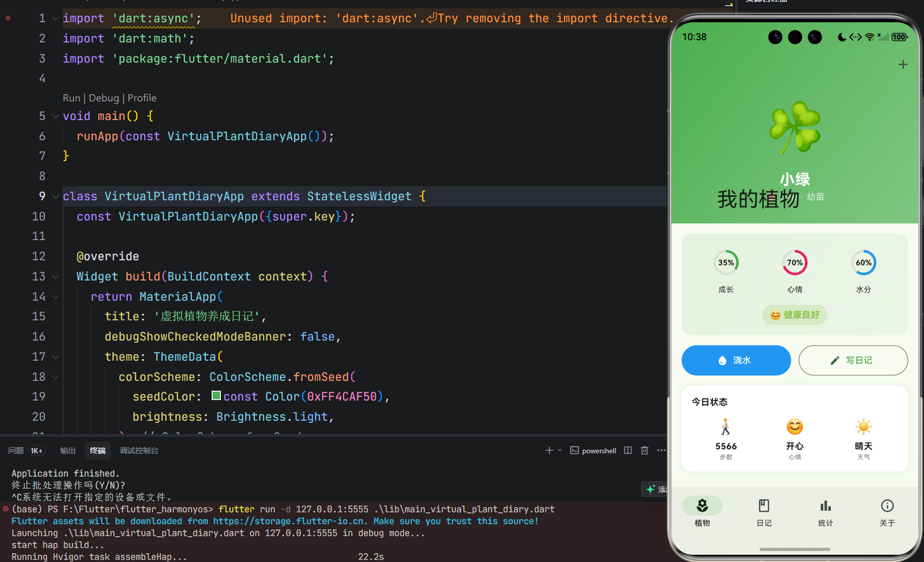
Task: Select the 终端 terminal tab
Action: point(98,451)
